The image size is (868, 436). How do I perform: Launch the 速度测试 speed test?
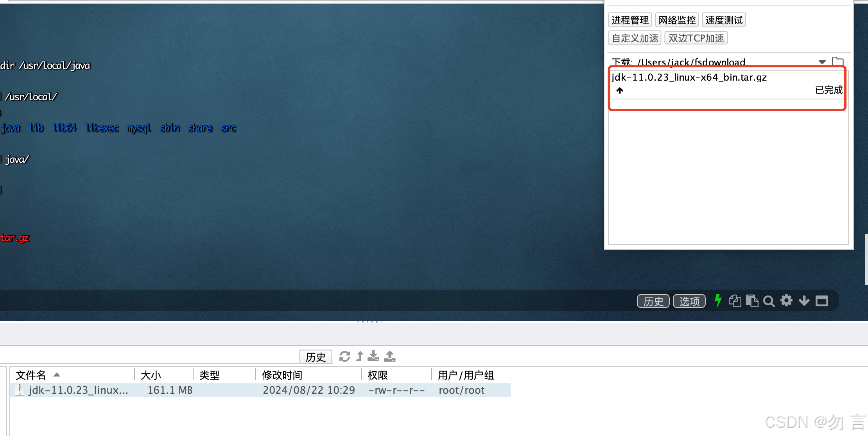click(724, 20)
